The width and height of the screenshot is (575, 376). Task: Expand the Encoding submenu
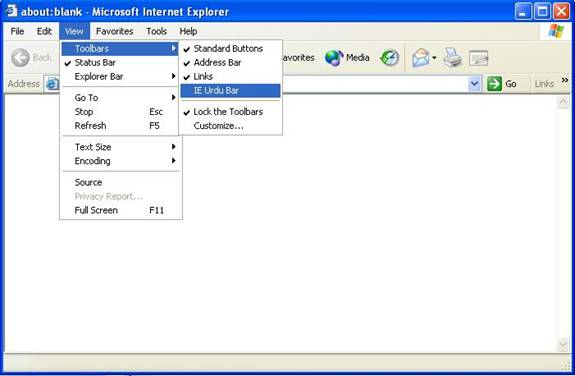coord(121,161)
